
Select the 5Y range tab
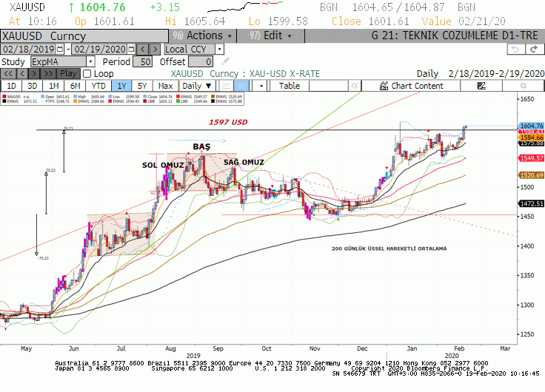coord(142,86)
